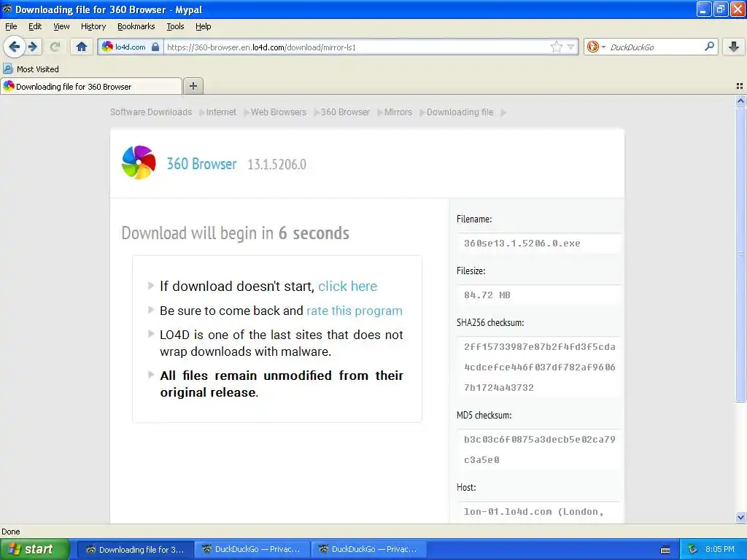The width and height of the screenshot is (747, 560).
Task: Follow the Mirrors breadcrumb link
Action: pyautogui.click(x=398, y=112)
